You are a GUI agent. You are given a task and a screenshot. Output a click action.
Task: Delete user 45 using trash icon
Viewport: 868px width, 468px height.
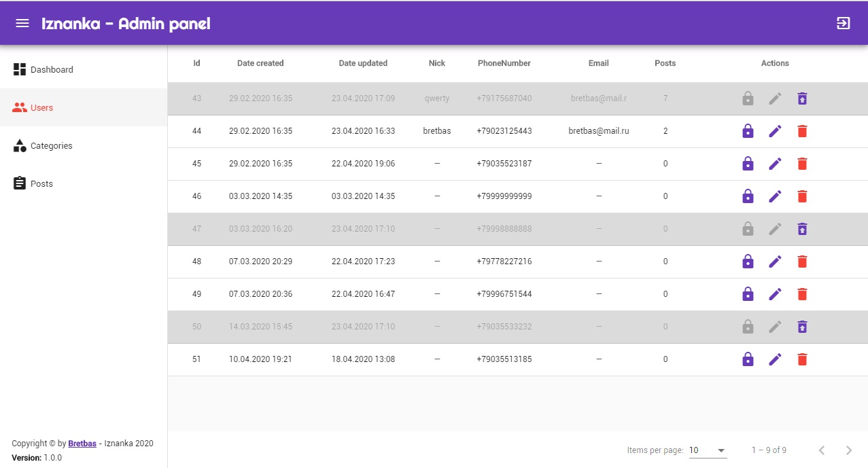[802, 164]
